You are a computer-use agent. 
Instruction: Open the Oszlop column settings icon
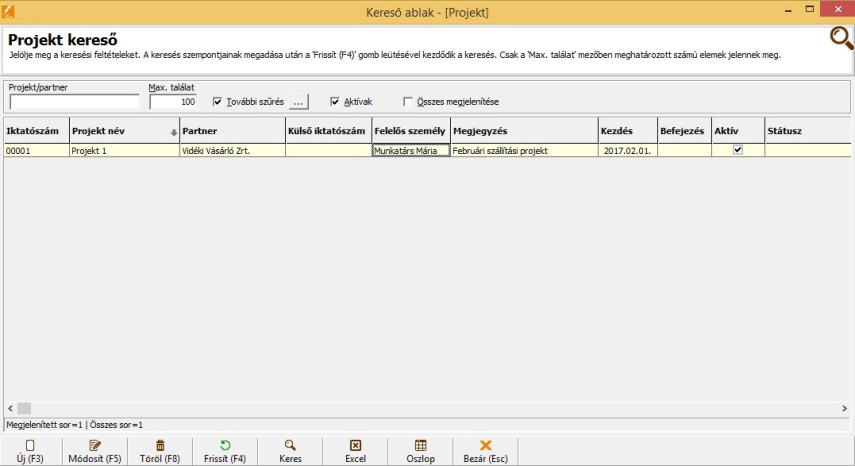click(x=420, y=446)
